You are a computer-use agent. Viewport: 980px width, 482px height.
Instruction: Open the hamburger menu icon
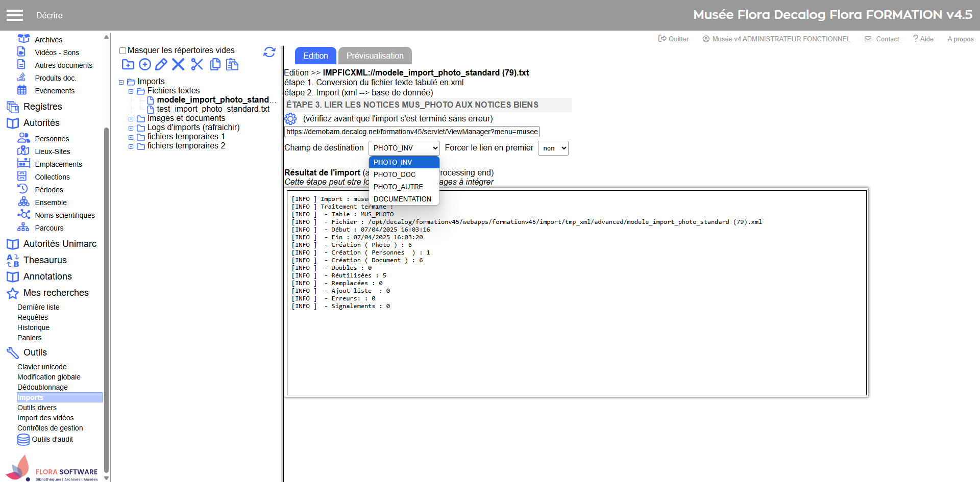tap(15, 15)
